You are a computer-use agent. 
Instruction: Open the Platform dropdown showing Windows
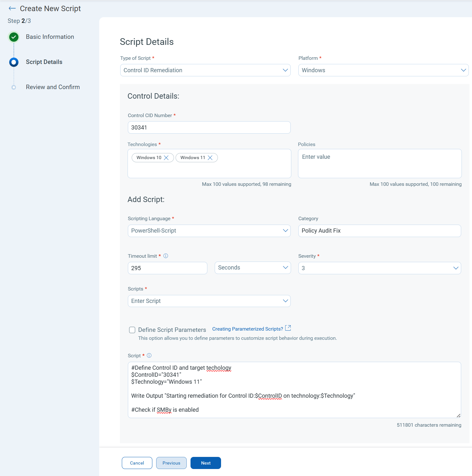tap(383, 70)
